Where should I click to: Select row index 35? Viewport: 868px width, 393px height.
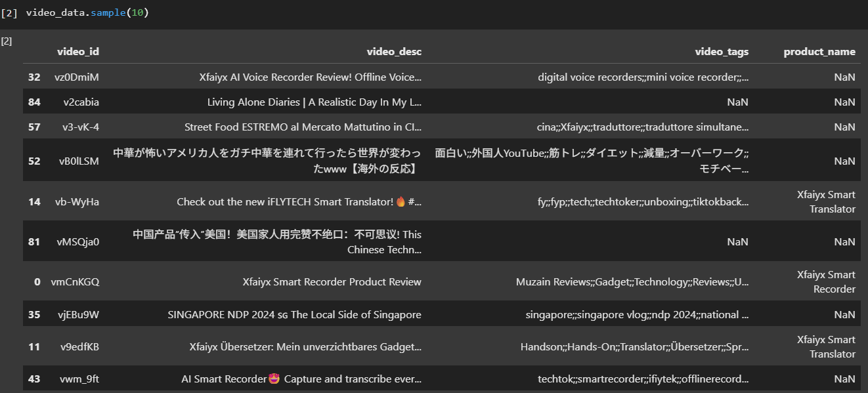[x=34, y=315]
